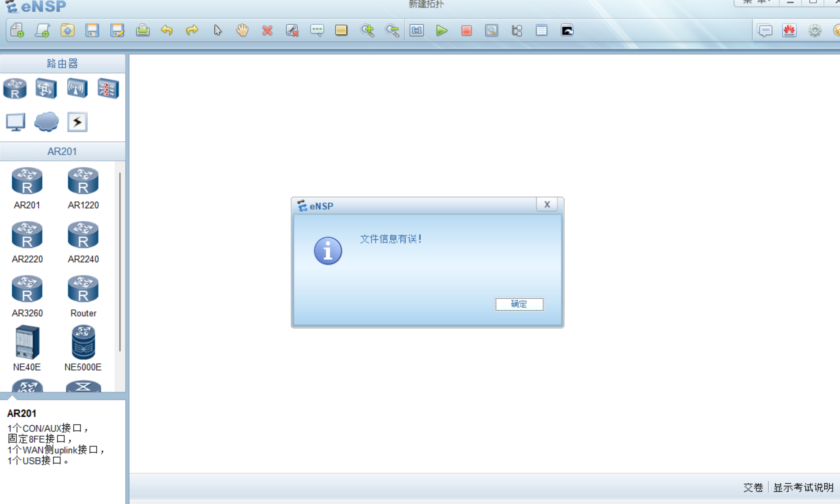The width and height of the screenshot is (840, 504).
Task: Pick the AR201 router model
Action: (27, 189)
